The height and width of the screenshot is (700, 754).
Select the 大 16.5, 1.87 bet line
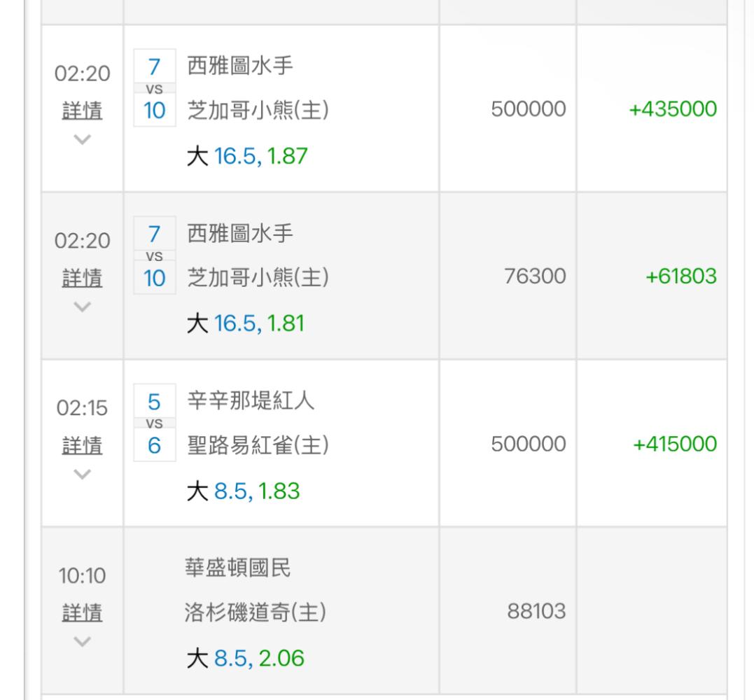247,156
